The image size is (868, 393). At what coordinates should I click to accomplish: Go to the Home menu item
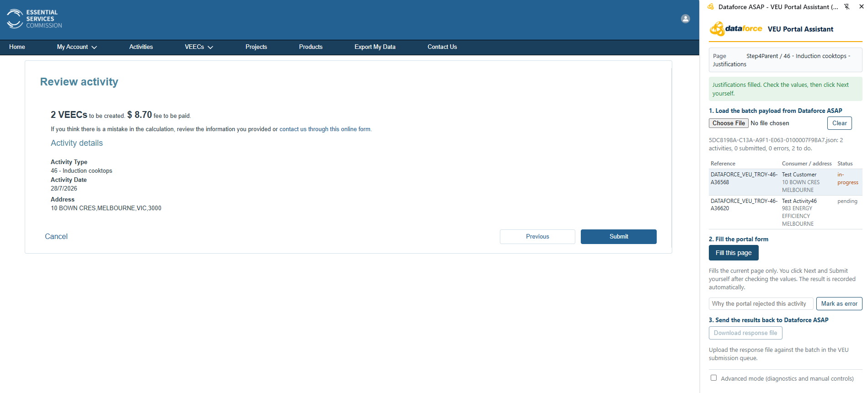(x=17, y=47)
